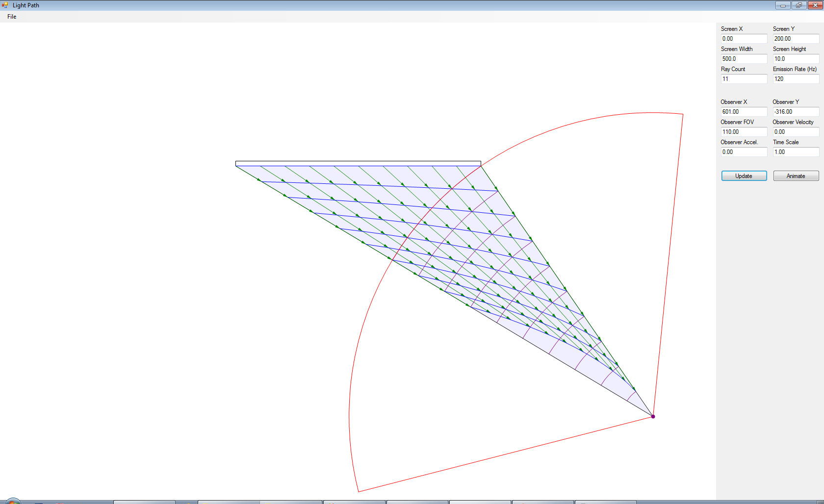The image size is (824, 504).
Task: Click into the Screen Height field
Action: click(796, 59)
